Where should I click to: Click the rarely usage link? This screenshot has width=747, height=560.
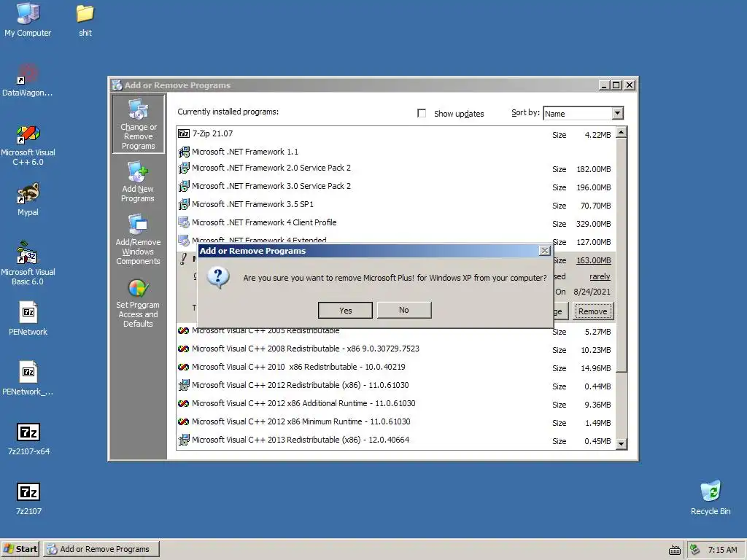point(600,276)
